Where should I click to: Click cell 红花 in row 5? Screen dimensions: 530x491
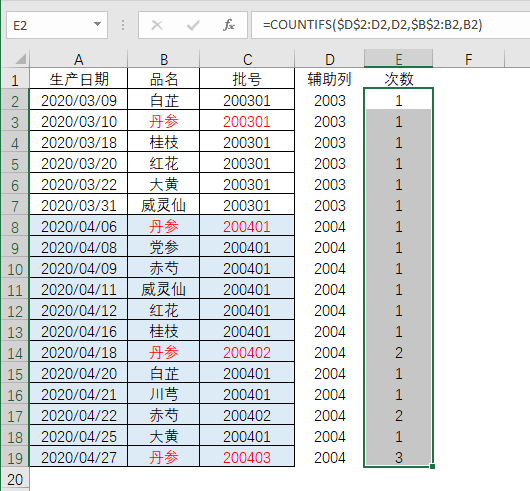coord(164,163)
